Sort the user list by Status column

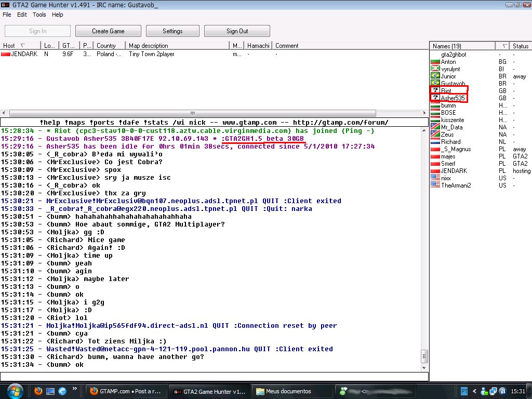pyautogui.click(x=520, y=46)
